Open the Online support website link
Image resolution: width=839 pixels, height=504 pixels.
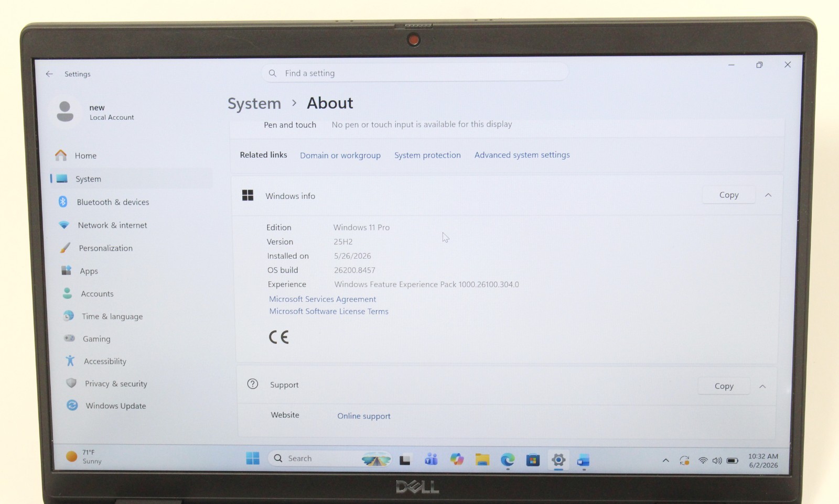click(364, 416)
